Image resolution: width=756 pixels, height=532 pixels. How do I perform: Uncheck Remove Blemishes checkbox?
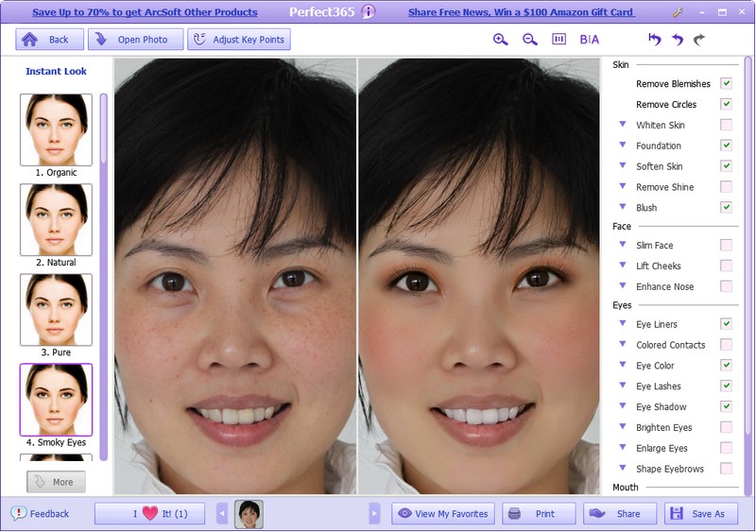pos(726,83)
